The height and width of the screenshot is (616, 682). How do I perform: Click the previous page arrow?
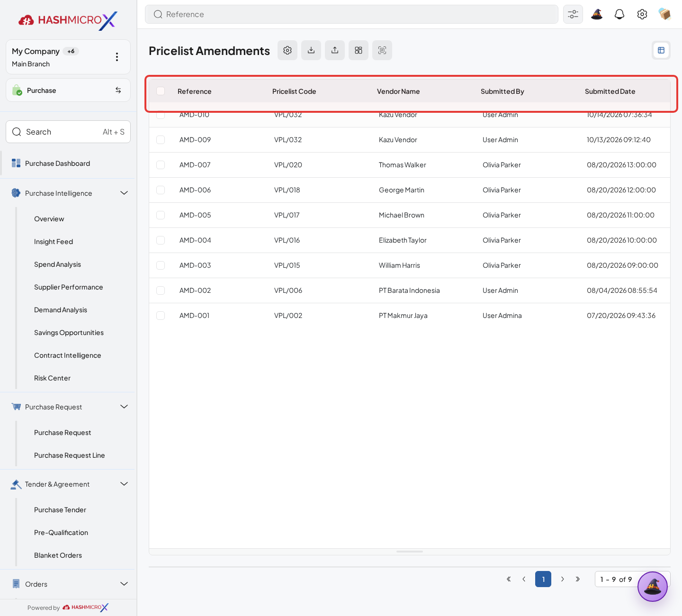coord(524,579)
